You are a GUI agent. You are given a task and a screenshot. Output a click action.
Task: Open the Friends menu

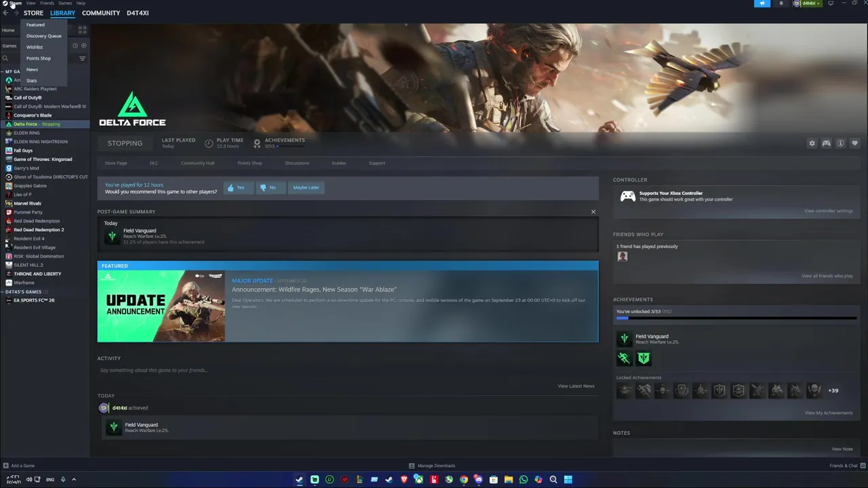click(47, 3)
